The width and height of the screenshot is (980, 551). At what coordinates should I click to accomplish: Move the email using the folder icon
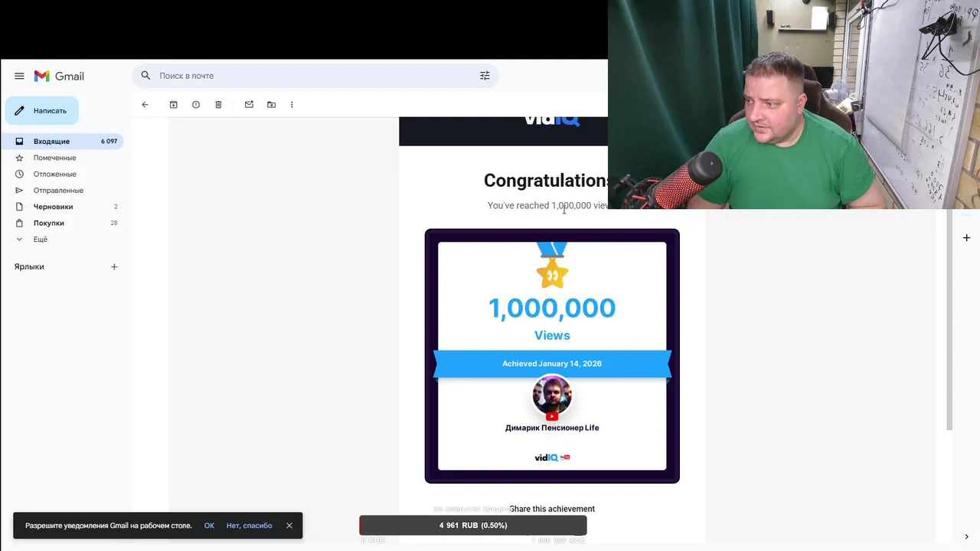click(271, 105)
